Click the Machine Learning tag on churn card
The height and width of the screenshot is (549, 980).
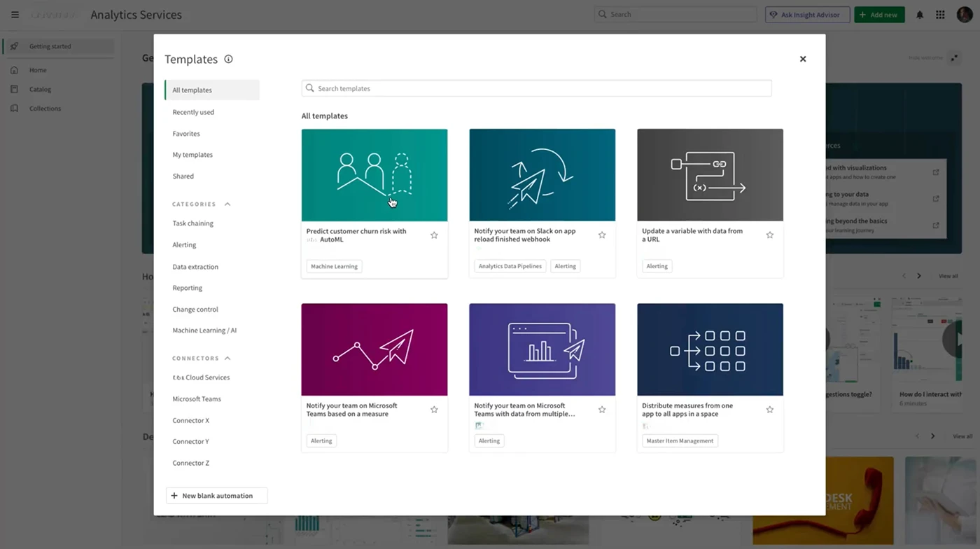click(x=334, y=266)
